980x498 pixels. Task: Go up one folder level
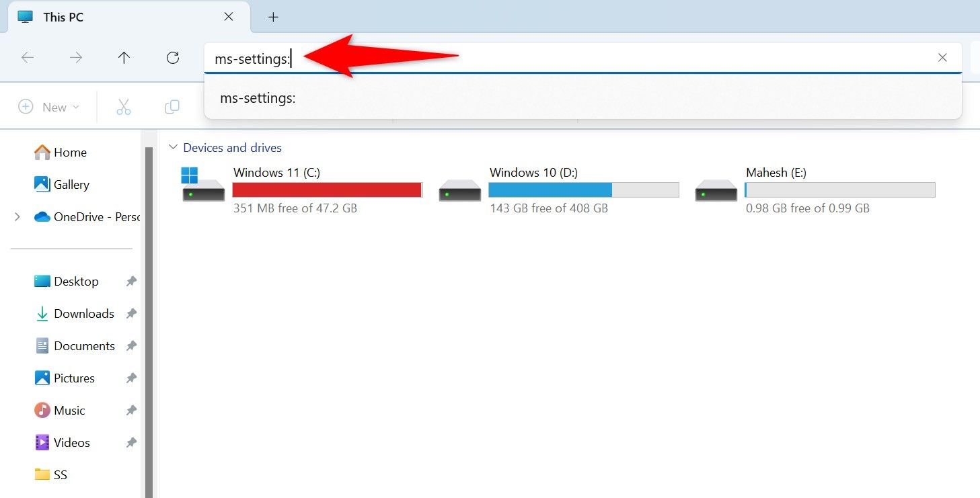click(x=124, y=58)
